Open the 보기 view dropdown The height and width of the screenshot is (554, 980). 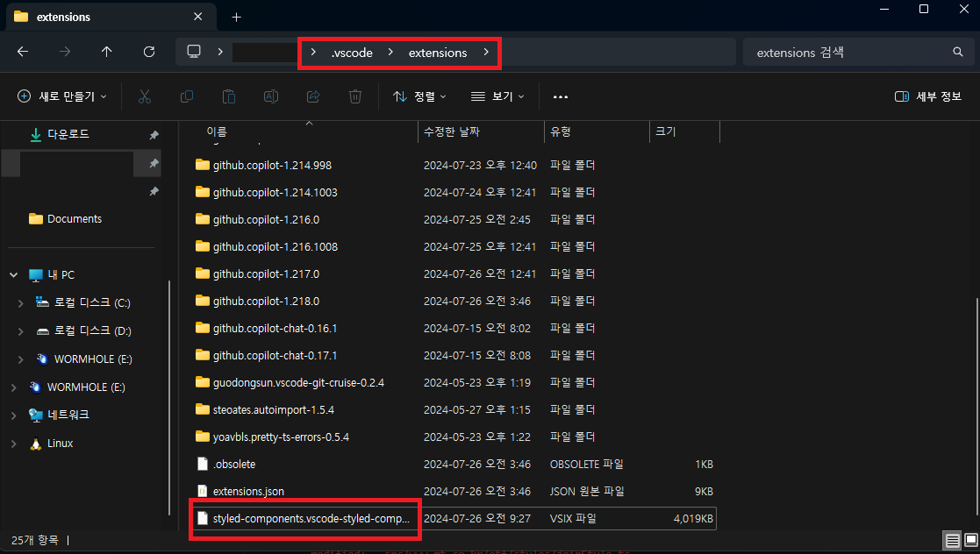(x=497, y=96)
